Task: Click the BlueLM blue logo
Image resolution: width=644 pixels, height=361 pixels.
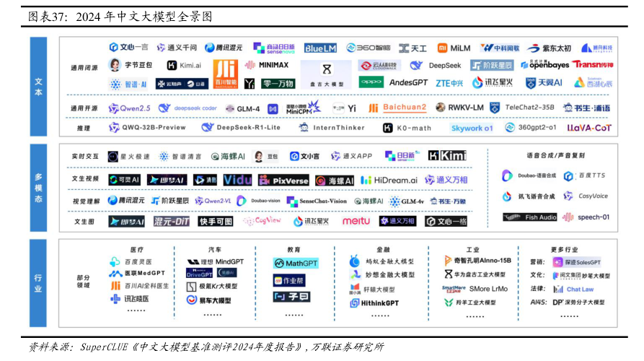Action: 320,48
